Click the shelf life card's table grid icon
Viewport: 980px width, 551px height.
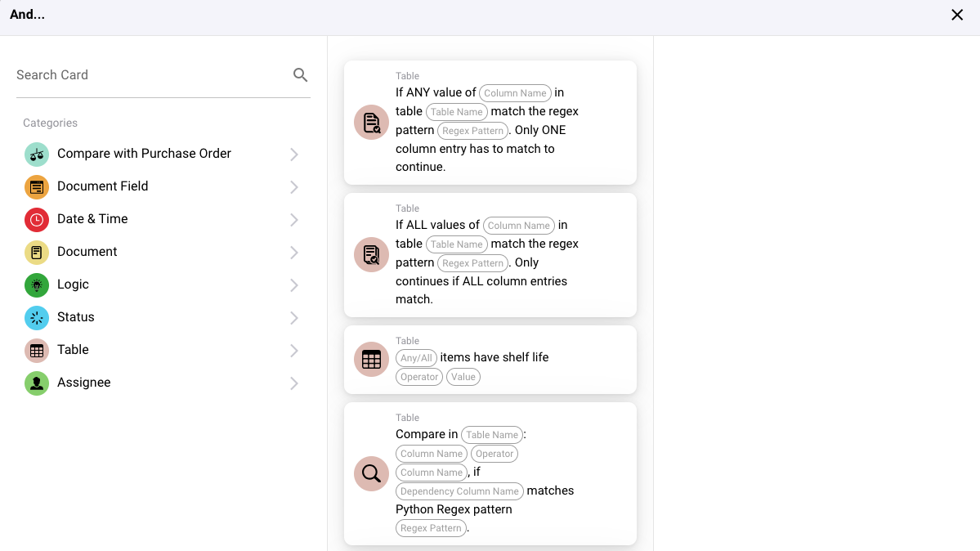[371, 360]
